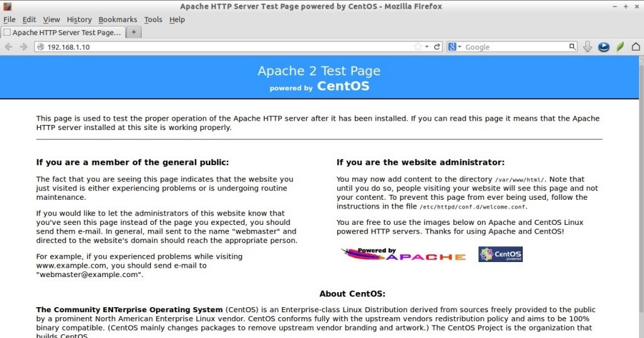The height and width of the screenshot is (338, 644).
Task: Expand the search engine dropdown arrow
Action: 459,46
